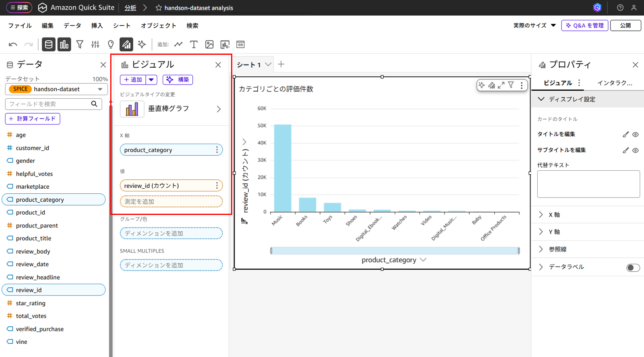Image resolution: width=644 pixels, height=357 pixels.
Task: Expand the データラベル section
Action: point(541,267)
